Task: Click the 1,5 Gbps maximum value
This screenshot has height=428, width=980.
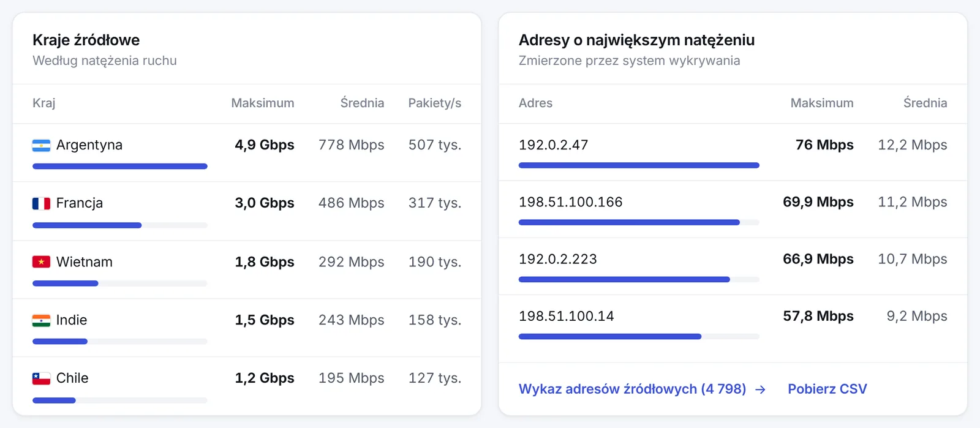Action: [x=265, y=320]
